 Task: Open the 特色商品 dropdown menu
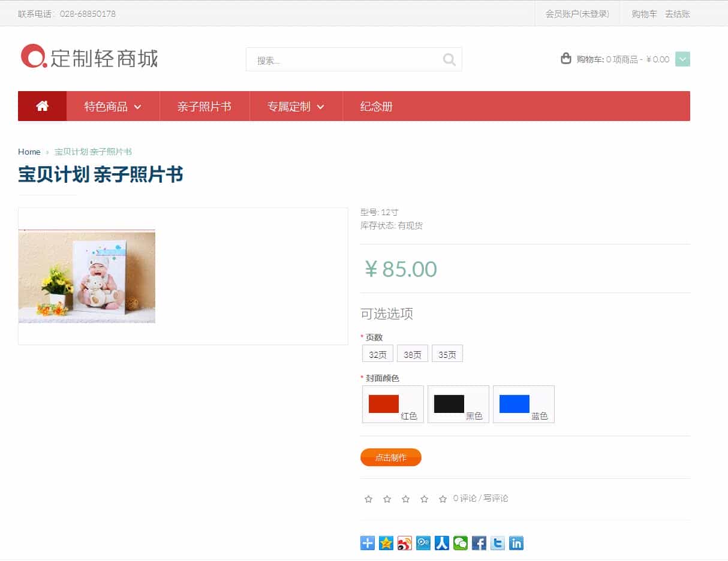(x=113, y=106)
